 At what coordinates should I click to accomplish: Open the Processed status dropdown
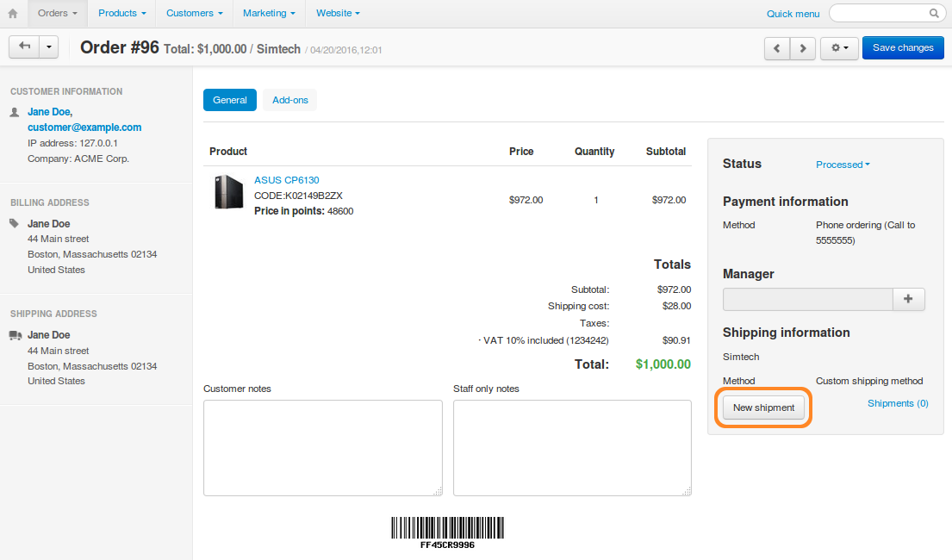[843, 165]
